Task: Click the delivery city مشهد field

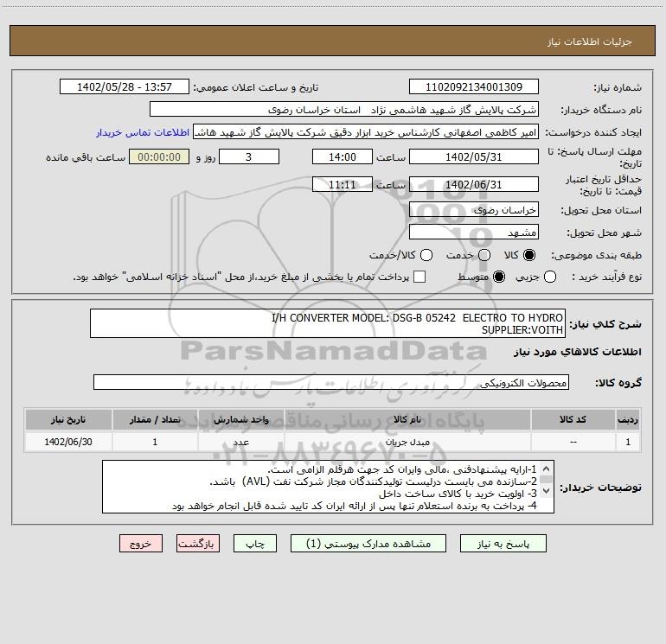Action: point(474,233)
